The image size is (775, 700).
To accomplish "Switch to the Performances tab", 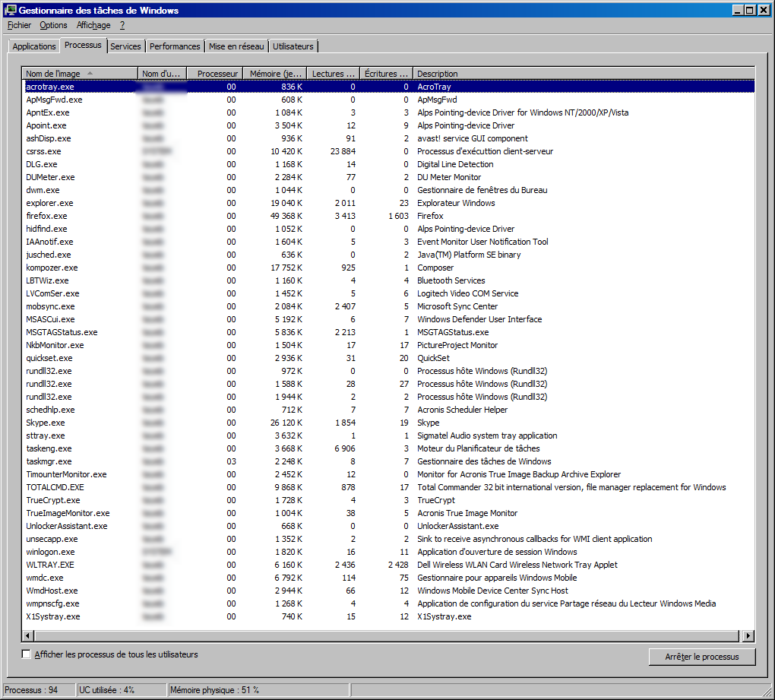I will [175, 46].
